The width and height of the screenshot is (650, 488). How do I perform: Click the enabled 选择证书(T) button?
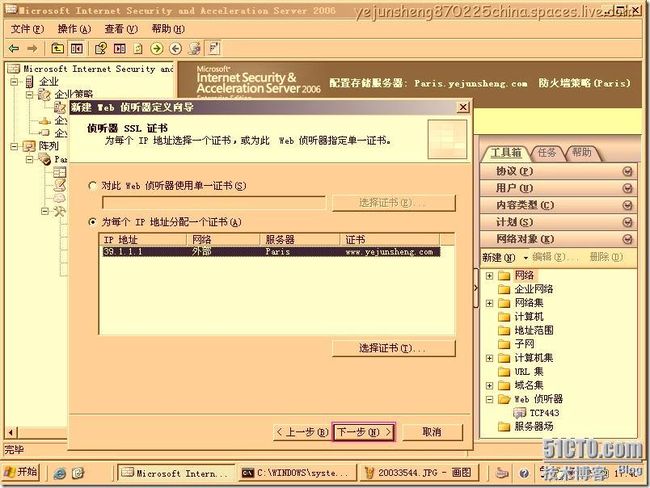coord(393,348)
